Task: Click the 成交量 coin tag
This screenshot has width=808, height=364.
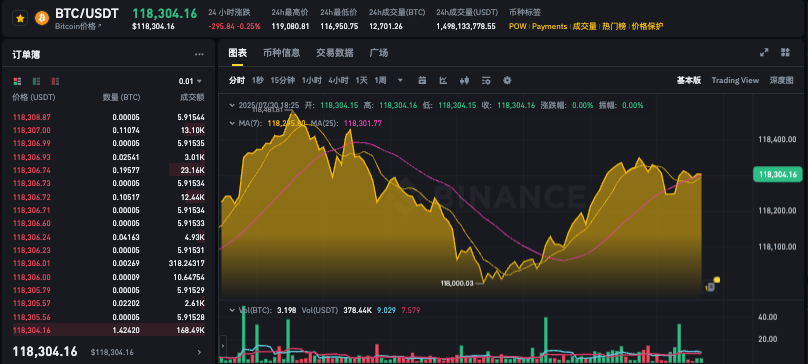Action: 584,26
